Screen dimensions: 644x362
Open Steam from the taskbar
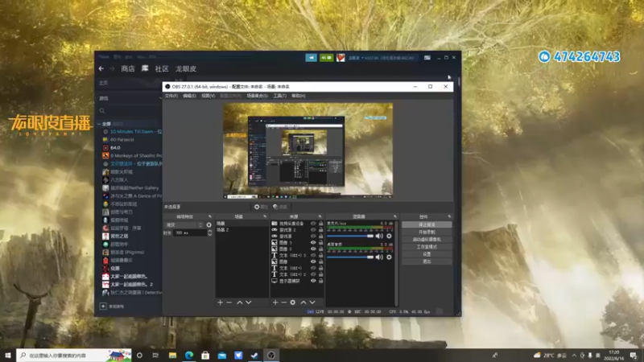(x=254, y=355)
